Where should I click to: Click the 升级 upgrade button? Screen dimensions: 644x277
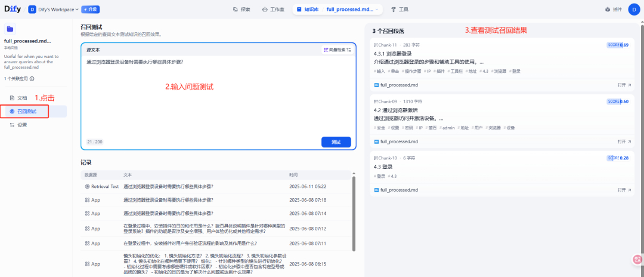point(91,10)
